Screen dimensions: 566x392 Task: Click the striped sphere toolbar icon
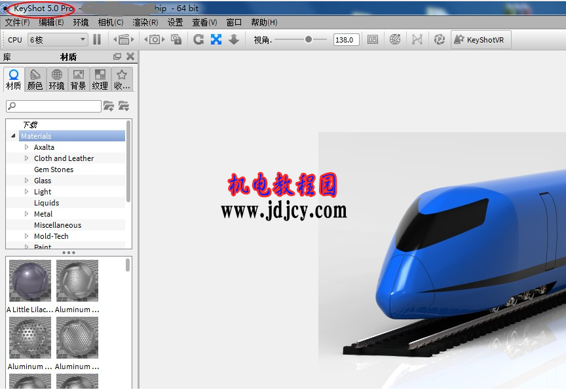[395, 39]
